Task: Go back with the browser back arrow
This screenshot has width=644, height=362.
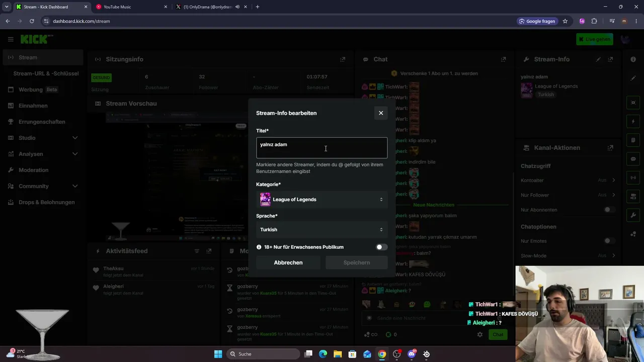Action: (x=8, y=21)
